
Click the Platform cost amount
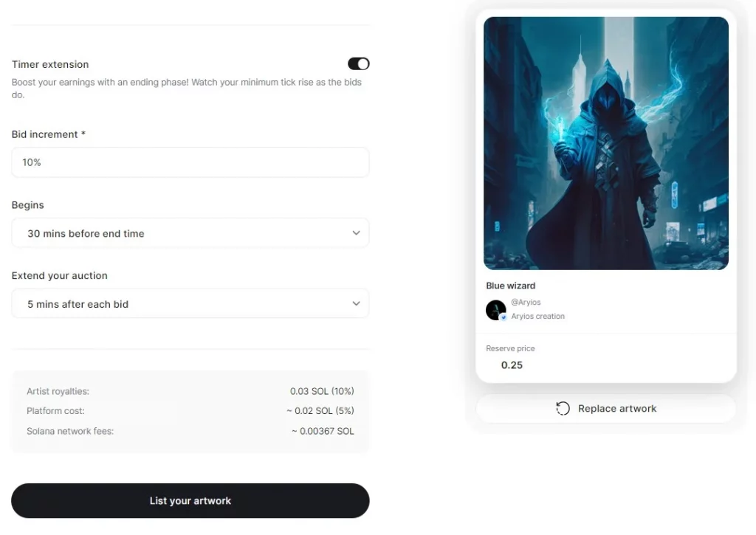(x=320, y=410)
